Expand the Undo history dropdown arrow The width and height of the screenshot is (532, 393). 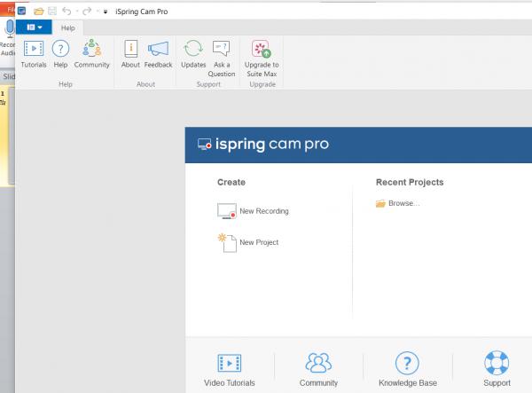[x=77, y=12]
